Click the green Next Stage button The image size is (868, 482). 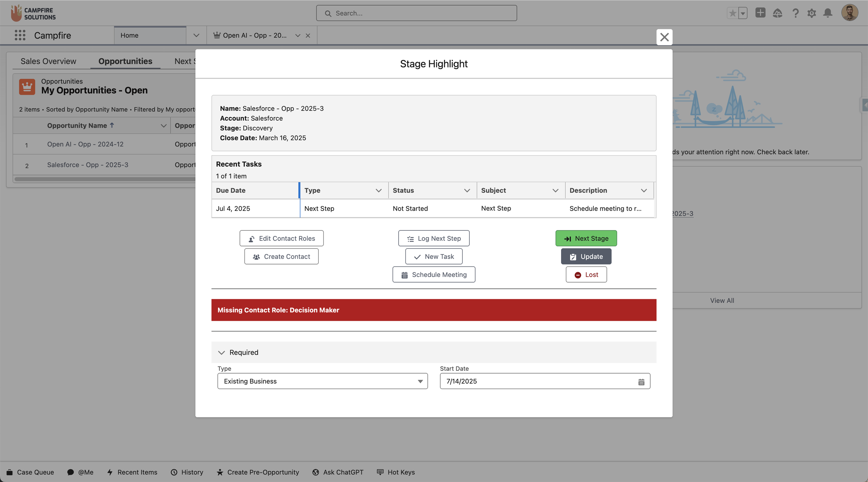coord(586,238)
